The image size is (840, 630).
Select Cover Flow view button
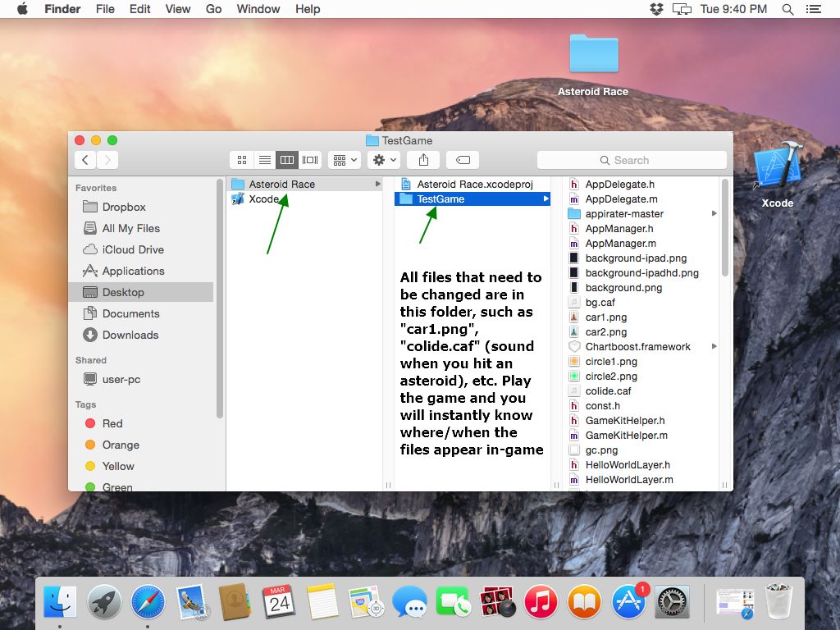pos(310,160)
